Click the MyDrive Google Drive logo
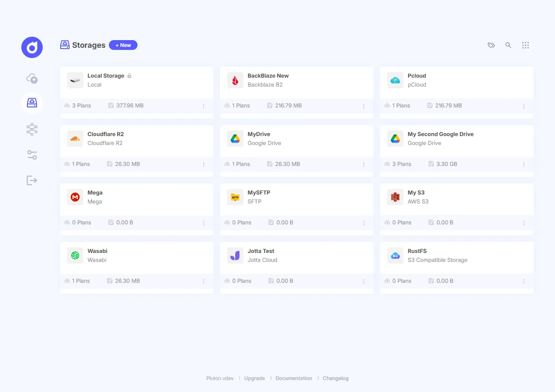555x392 pixels. click(235, 139)
